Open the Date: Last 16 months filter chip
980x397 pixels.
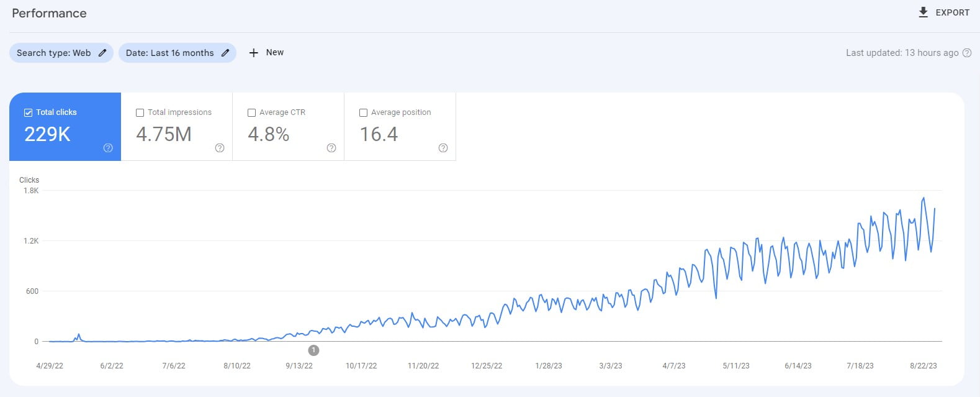click(178, 53)
